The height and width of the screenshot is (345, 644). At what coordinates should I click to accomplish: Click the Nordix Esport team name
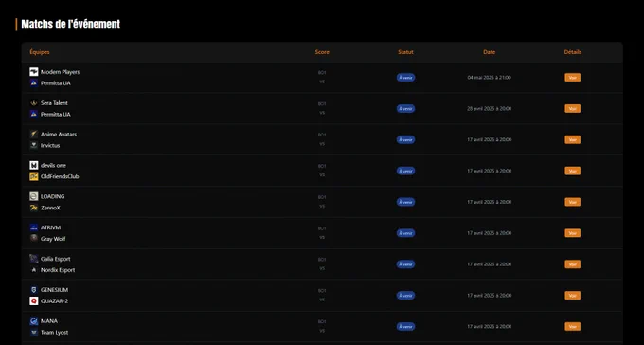coord(58,270)
